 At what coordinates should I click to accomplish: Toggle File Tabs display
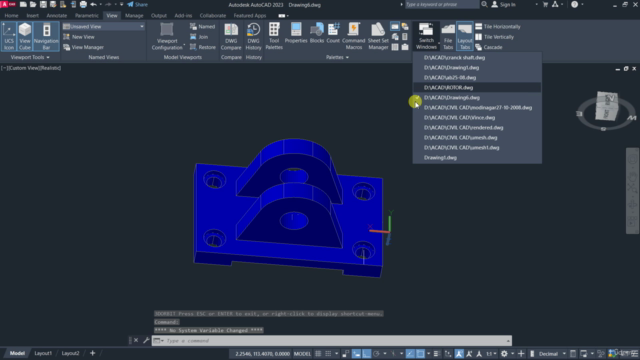(x=448, y=36)
